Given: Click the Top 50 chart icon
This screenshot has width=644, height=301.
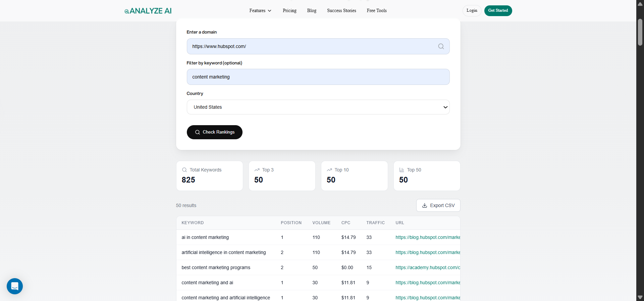Looking at the screenshot, I should 402,170.
